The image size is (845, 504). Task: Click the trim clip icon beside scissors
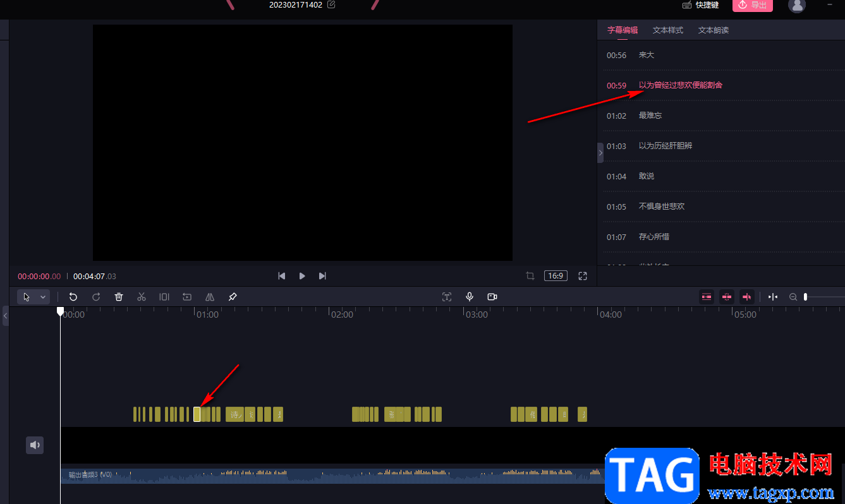164,297
